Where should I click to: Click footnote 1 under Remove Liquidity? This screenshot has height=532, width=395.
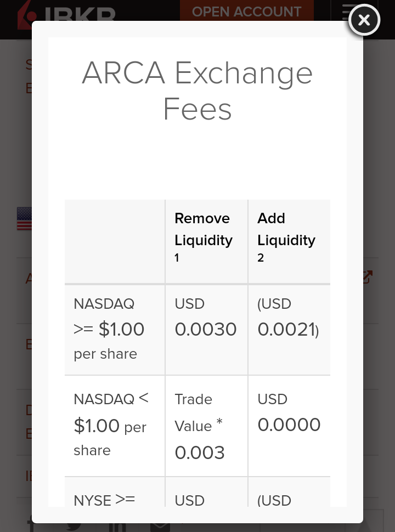[x=177, y=258]
